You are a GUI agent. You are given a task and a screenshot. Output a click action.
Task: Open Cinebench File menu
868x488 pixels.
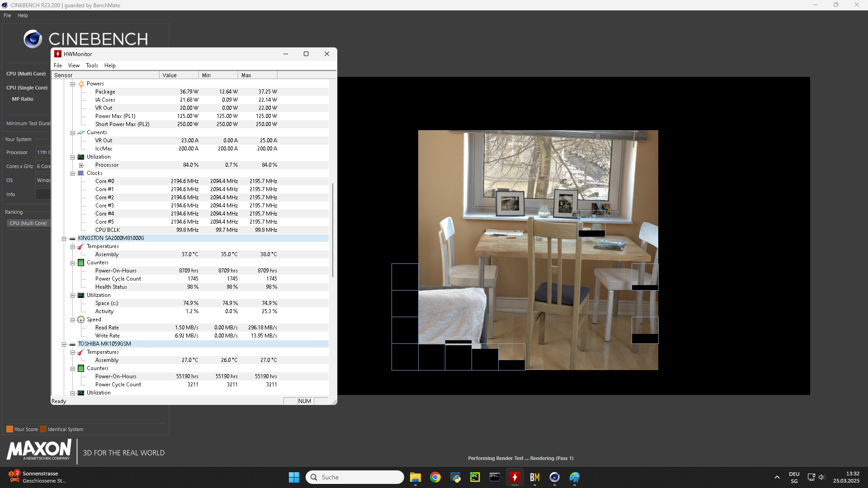(x=7, y=15)
